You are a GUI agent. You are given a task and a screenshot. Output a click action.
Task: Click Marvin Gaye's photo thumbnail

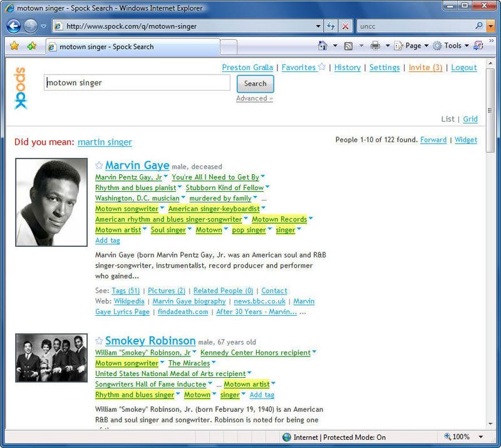(x=51, y=202)
